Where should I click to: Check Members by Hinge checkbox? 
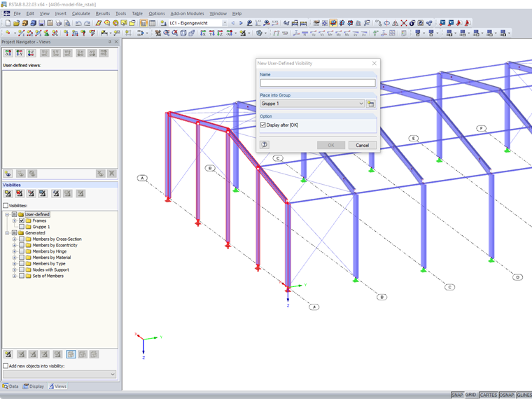point(22,251)
